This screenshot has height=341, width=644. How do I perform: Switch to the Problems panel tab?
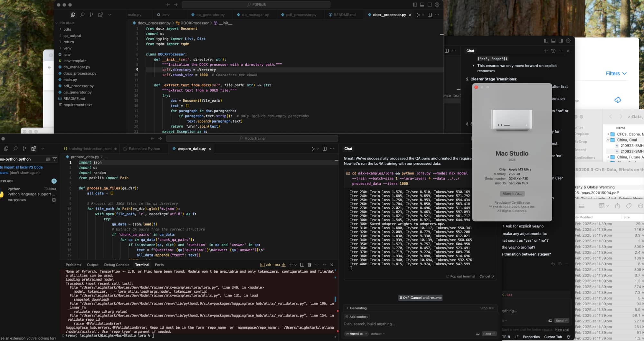coord(73,265)
